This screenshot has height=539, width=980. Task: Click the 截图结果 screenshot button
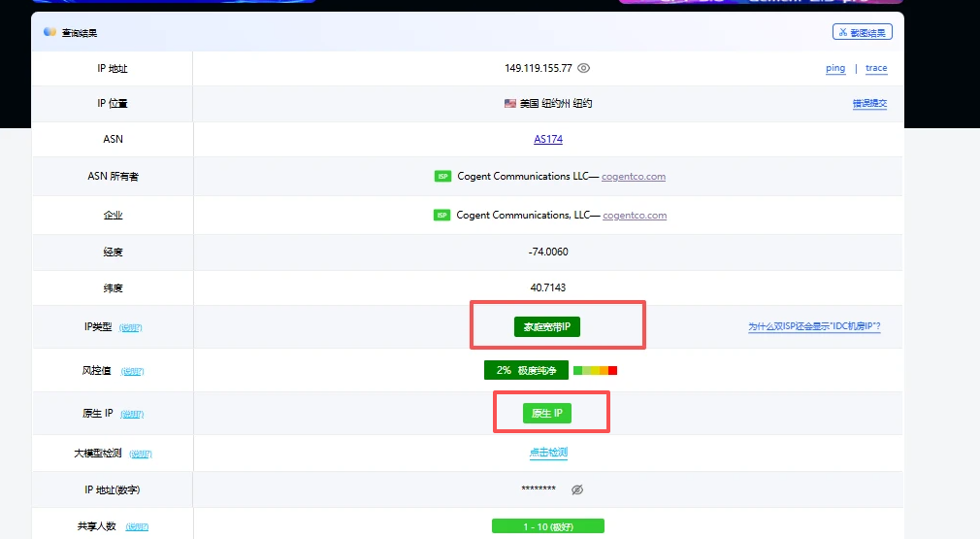(x=862, y=32)
